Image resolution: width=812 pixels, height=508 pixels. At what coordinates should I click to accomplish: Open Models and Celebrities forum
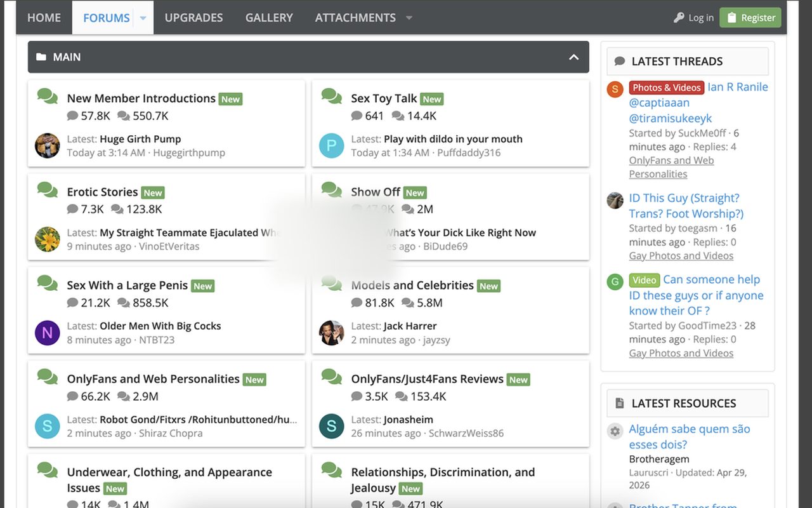pos(412,285)
